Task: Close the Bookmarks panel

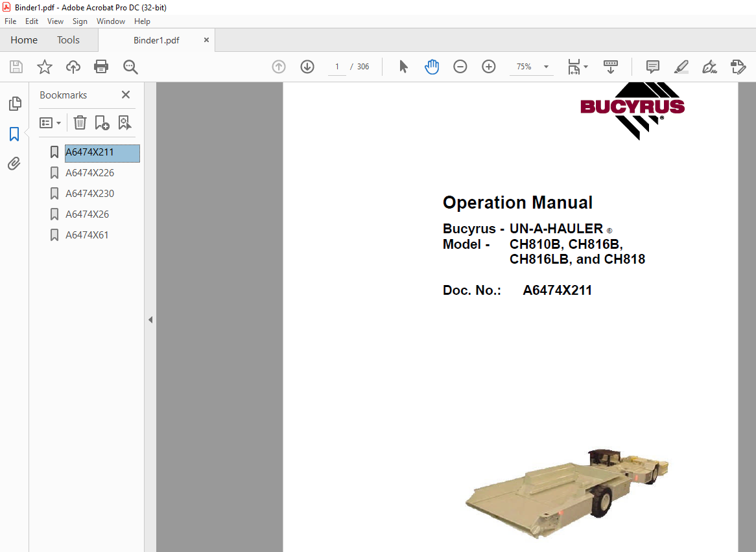Action: click(x=126, y=95)
